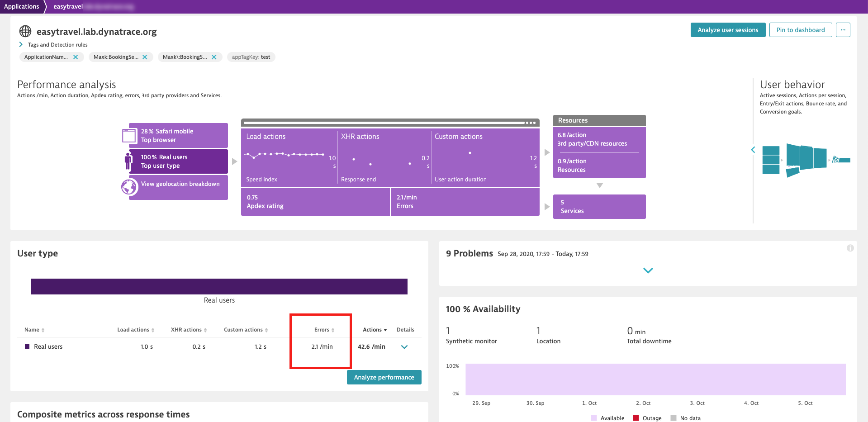Open the Top browser Safari mobile tile
Image resolution: width=868 pixels, height=422 pixels.
[x=178, y=135]
